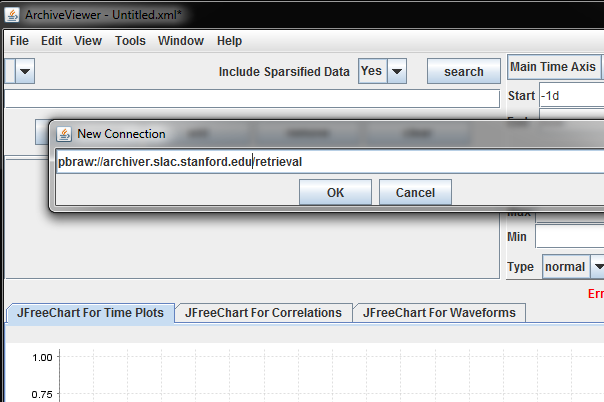Click the search button
The height and width of the screenshot is (402, 604).
click(464, 71)
